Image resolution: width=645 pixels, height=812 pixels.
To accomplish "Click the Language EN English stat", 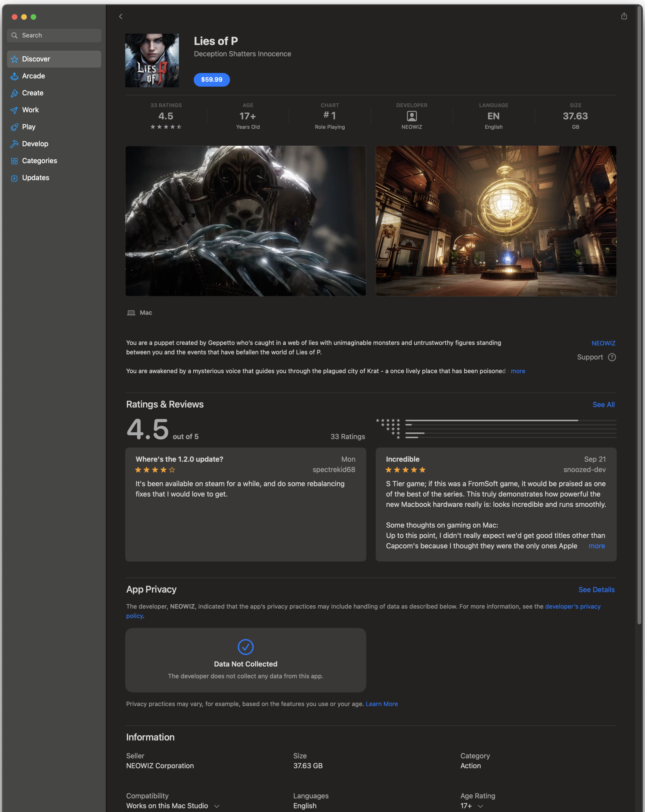I will click(493, 116).
